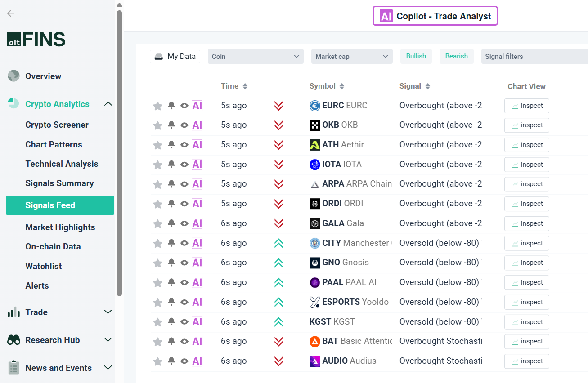Viewport: 588px width, 383px height.
Task: Click bell icon on ARPA Chain row
Action: pyautogui.click(x=171, y=184)
